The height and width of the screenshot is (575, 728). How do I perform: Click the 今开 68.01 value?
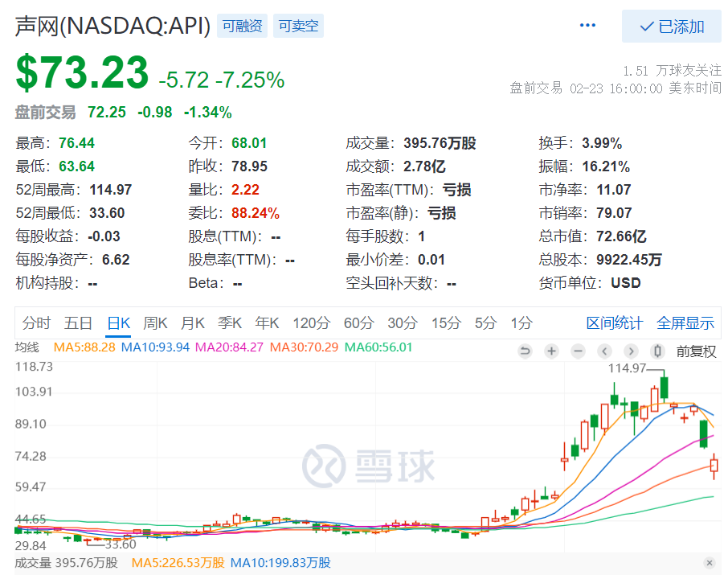click(x=249, y=143)
